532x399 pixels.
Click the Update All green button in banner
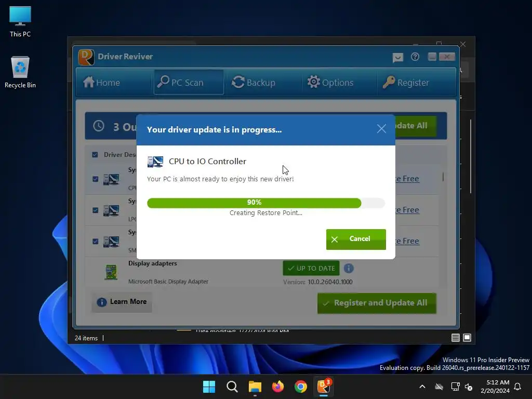pos(415,126)
